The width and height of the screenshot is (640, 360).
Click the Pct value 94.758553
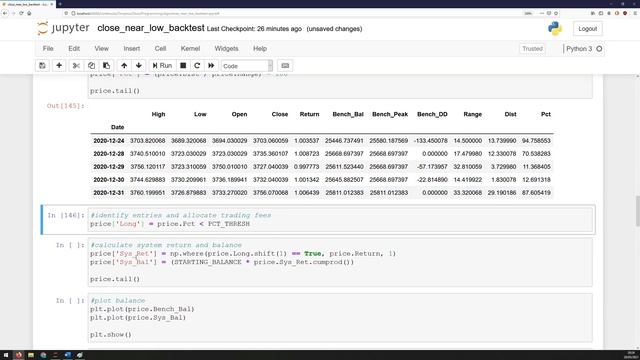pos(536,141)
